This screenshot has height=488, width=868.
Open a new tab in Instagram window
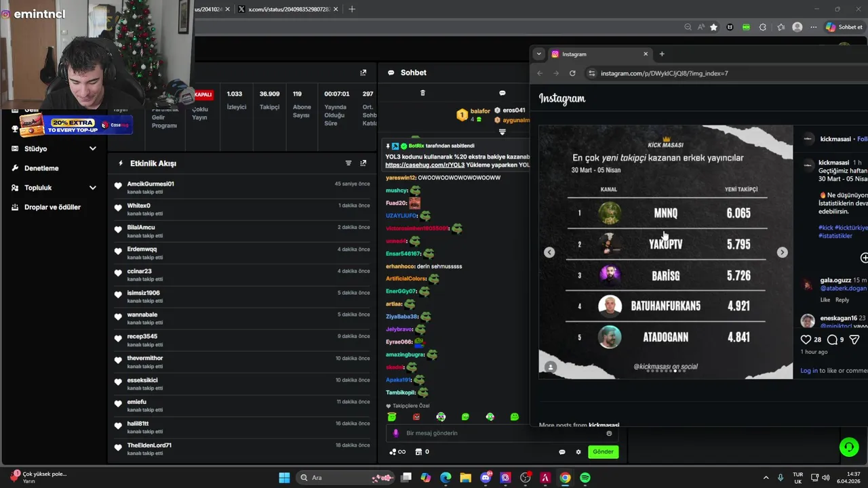point(662,54)
